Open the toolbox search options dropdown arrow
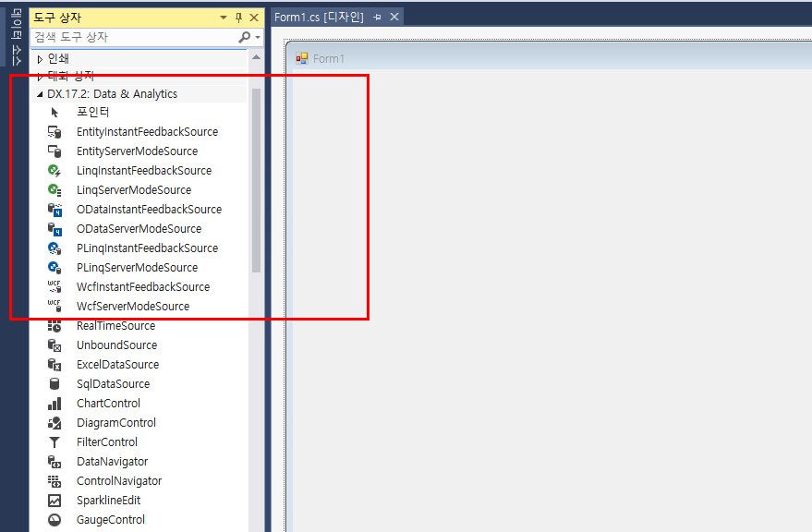The width and height of the screenshot is (812, 532). click(258, 37)
